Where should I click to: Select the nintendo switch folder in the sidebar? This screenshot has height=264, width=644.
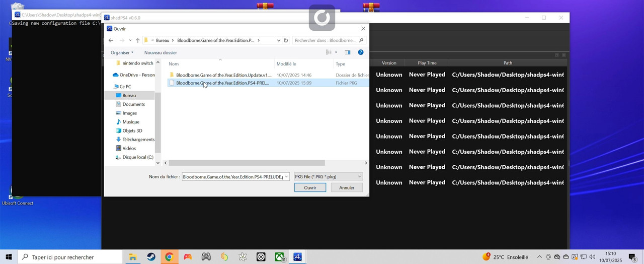134,63
